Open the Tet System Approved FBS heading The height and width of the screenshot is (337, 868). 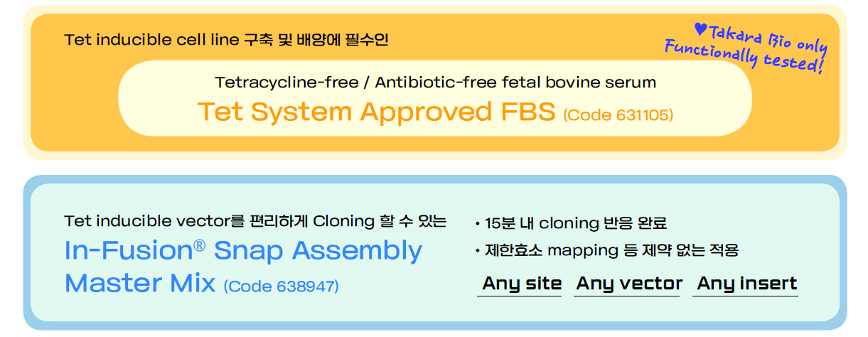pos(376,112)
